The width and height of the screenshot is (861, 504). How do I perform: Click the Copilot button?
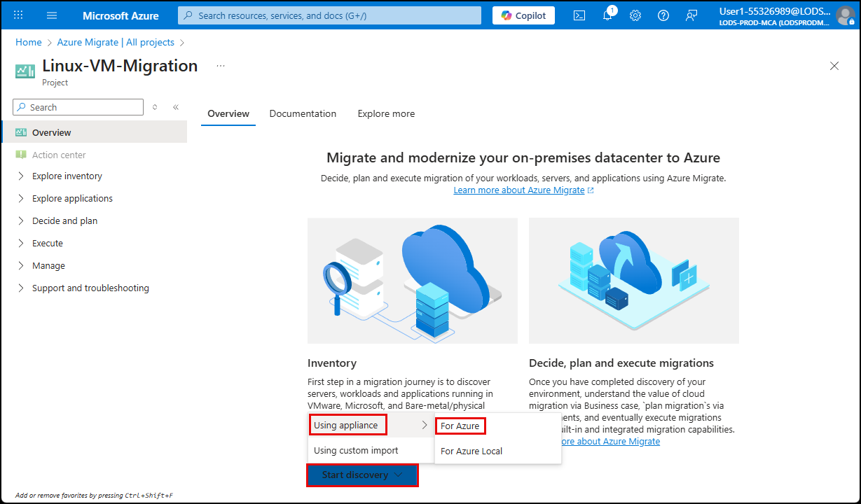[x=523, y=15]
